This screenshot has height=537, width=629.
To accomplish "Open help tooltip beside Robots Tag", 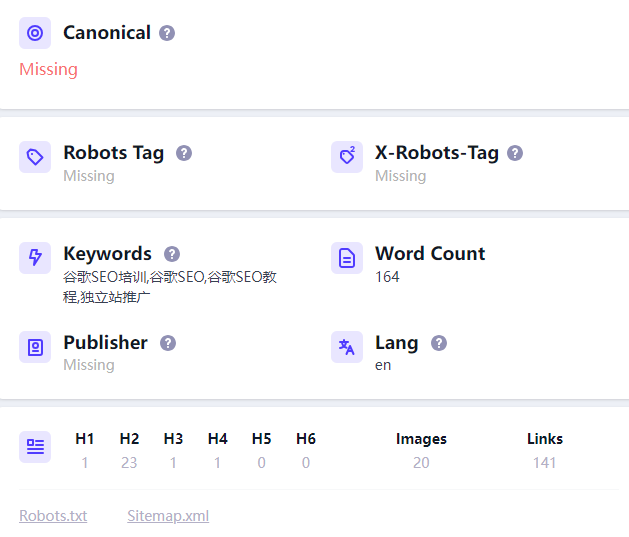I will pos(184,153).
